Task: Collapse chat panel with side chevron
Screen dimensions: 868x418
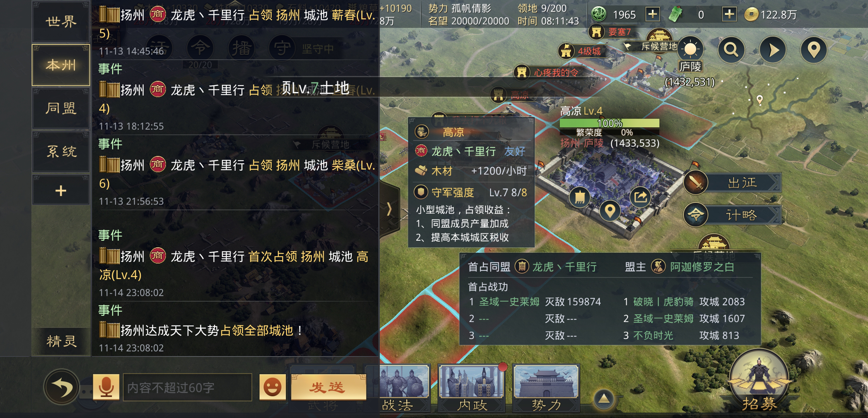Action: point(390,209)
